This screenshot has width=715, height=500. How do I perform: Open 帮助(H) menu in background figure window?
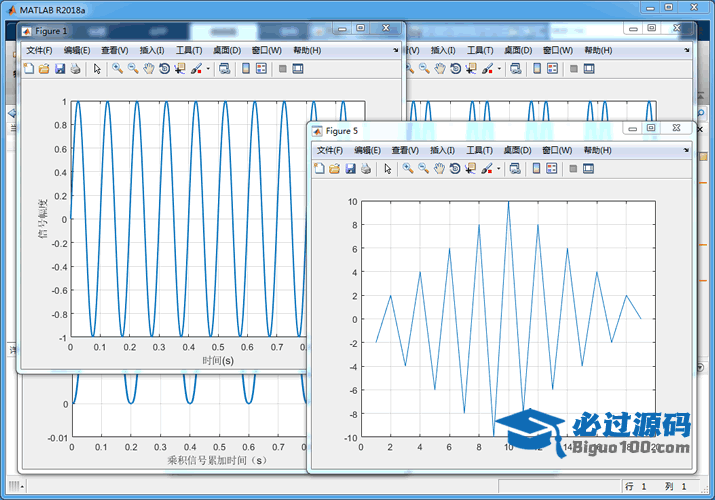pos(598,50)
